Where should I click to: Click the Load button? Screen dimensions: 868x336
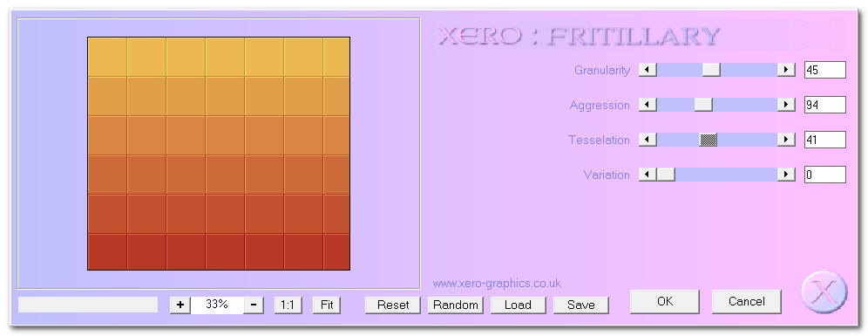519,305
